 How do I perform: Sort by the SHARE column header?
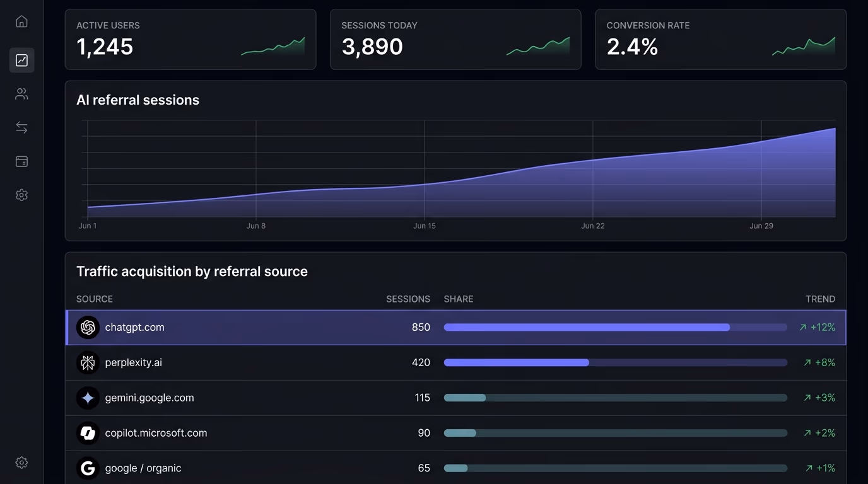(x=459, y=299)
